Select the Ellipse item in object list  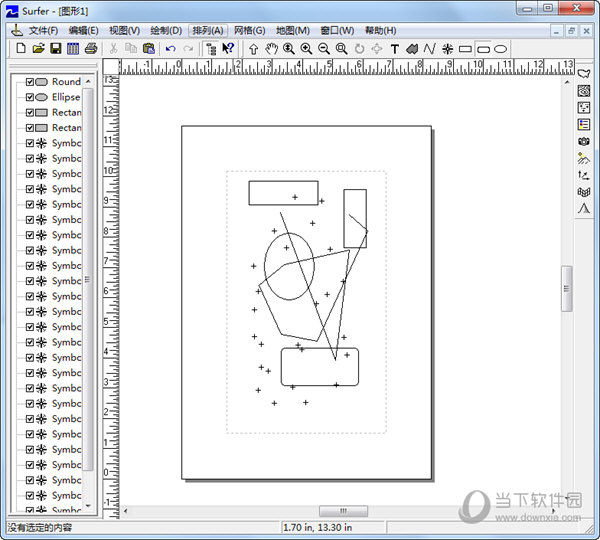pyautogui.click(x=66, y=97)
